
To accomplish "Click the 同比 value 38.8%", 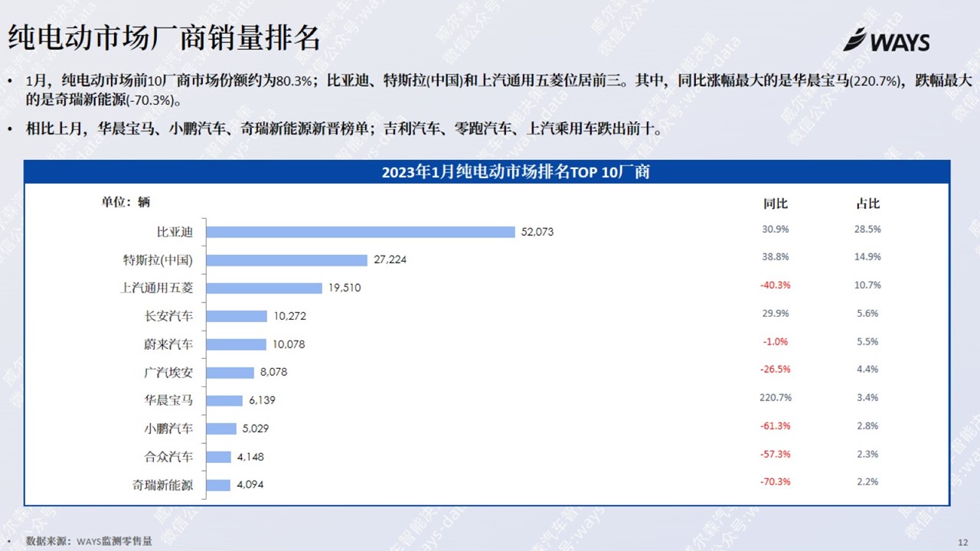I will (x=776, y=257).
